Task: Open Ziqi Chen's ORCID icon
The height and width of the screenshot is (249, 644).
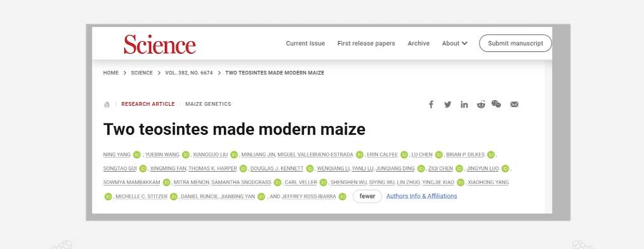Action: pyautogui.click(x=459, y=169)
